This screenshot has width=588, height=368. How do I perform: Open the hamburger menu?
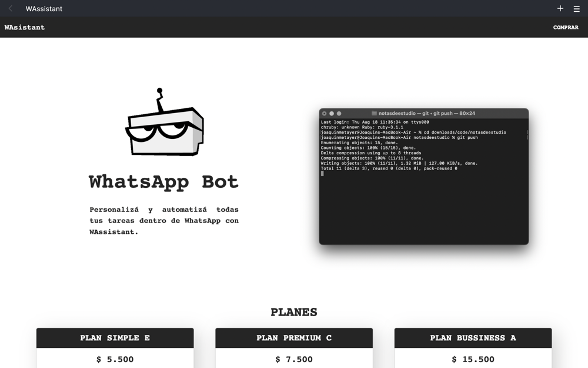577,9
